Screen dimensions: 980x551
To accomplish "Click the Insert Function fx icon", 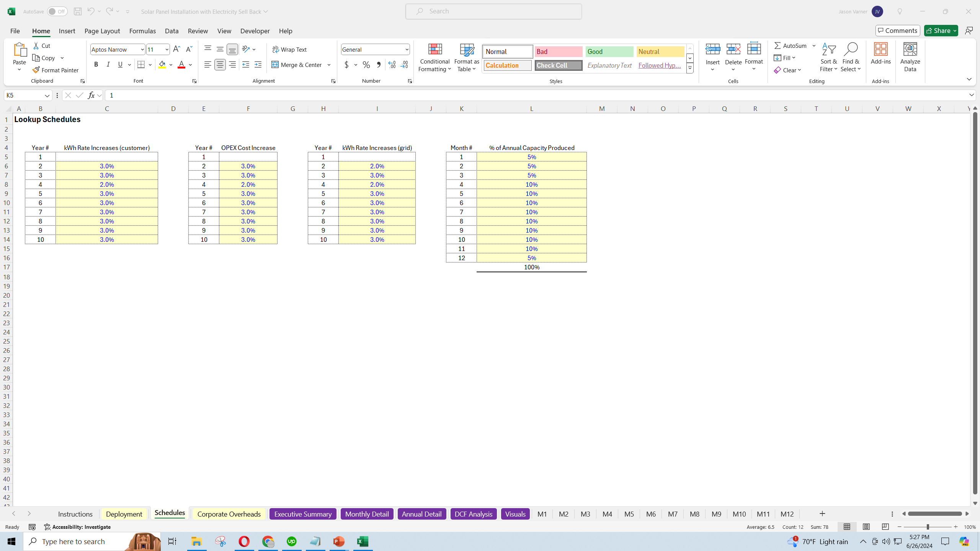I will (91, 95).
